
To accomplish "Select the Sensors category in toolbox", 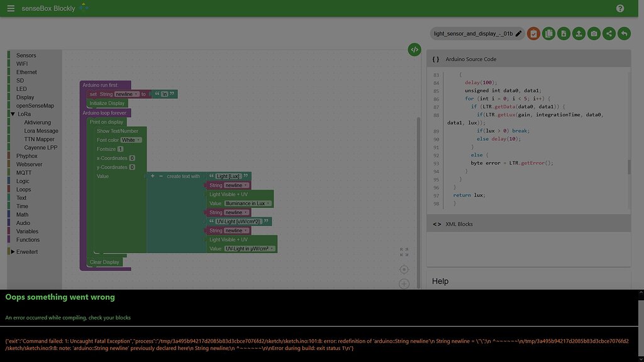I will click(26, 55).
